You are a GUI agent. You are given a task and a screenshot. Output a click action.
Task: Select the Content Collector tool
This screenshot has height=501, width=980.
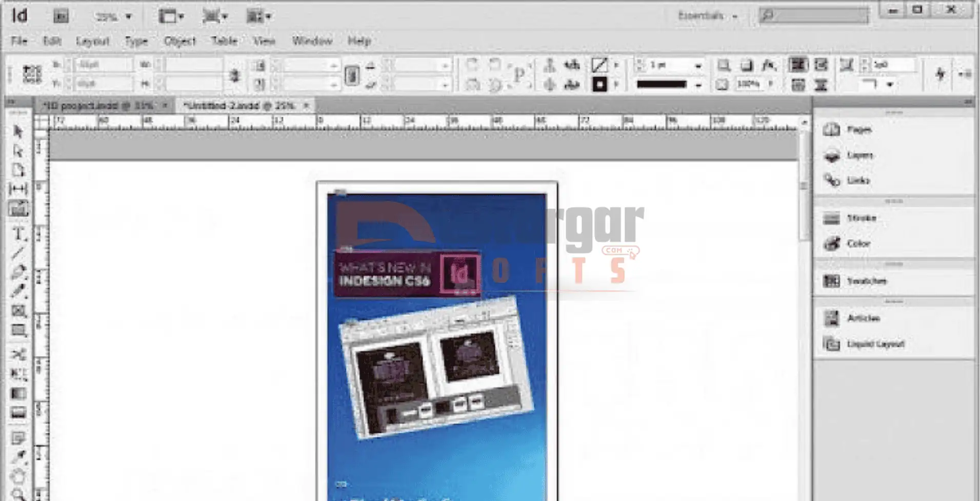pyautogui.click(x=18, y=209)
